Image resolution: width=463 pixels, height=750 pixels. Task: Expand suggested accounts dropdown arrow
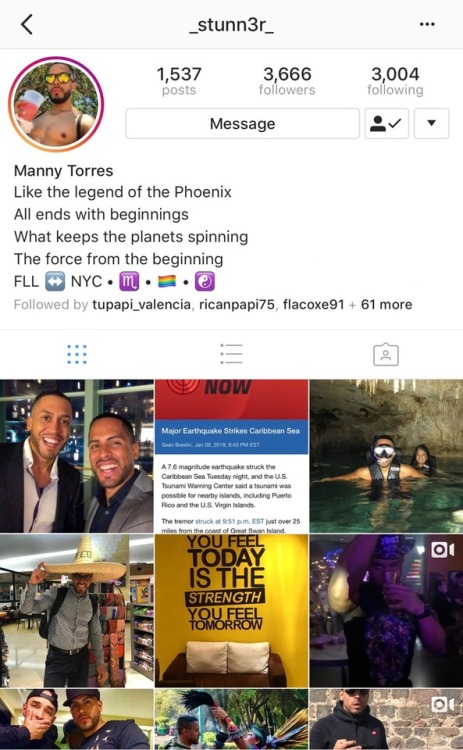(431, 123)
